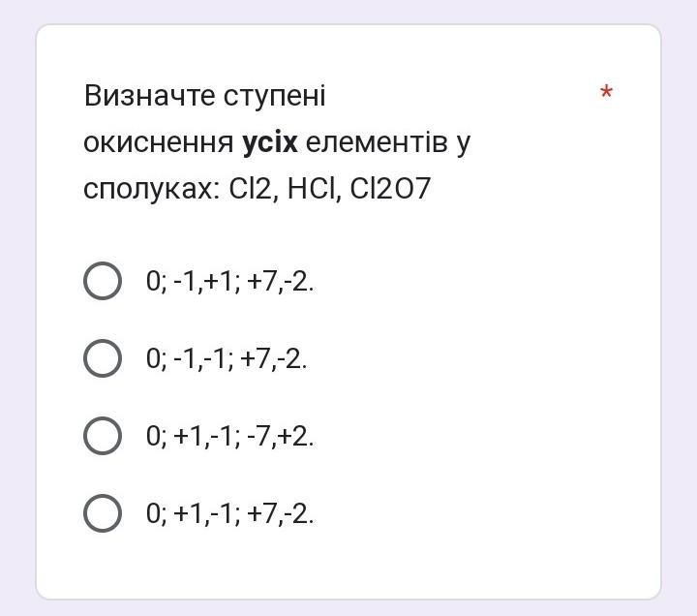
Task: Click the formula Cl2 in question
Action: pyautogui.click(x=250, y=189)
